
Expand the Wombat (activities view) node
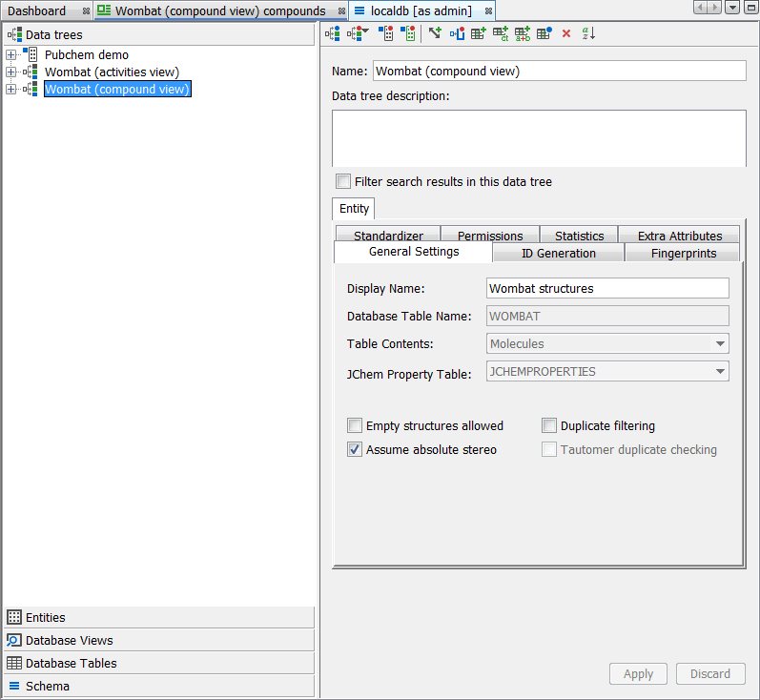click(x=11, y=72)
